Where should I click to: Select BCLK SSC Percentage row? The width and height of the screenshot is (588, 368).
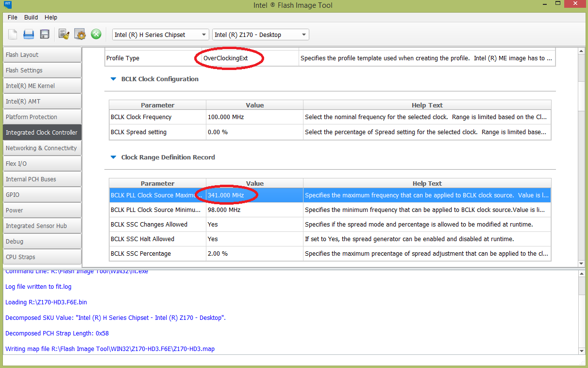330,254
